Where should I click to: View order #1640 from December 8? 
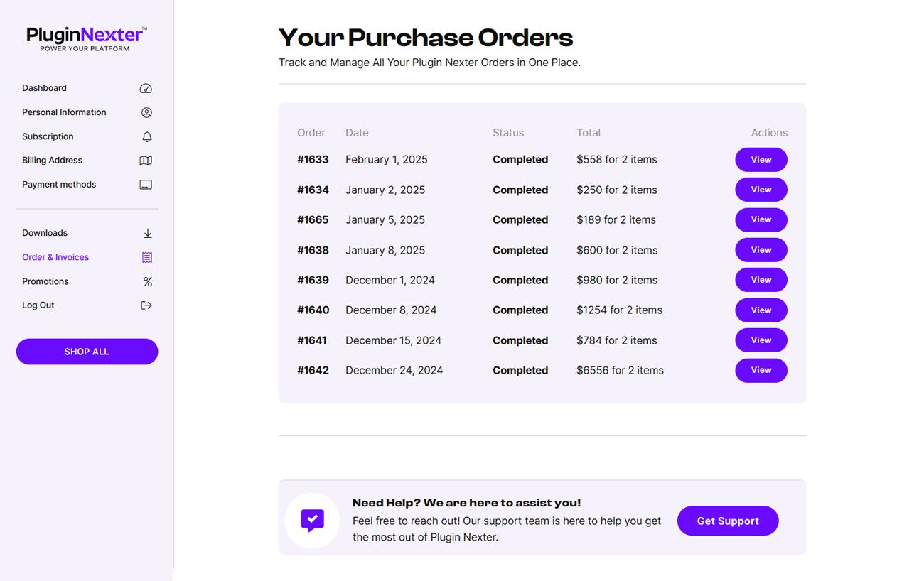[761, 310]
